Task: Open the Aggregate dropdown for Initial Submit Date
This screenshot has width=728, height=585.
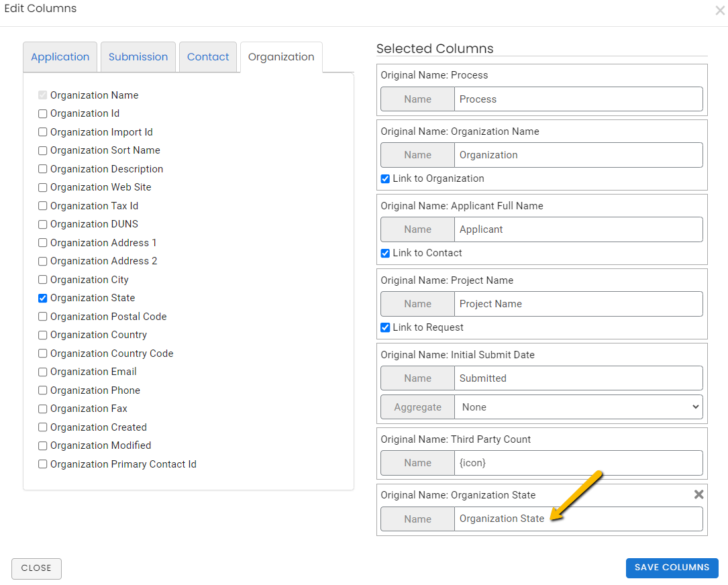Action: (578, 407)
